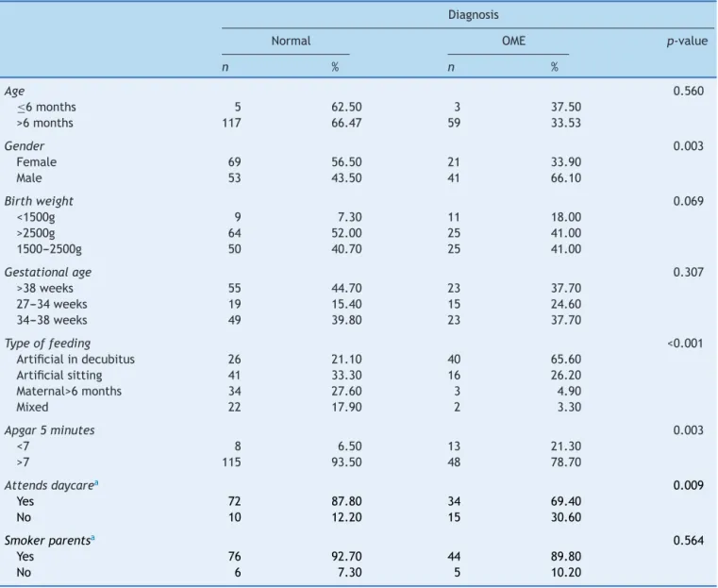This screenshot has width=718, height=588.
Task: Click the 'Apgar 5 minutes' heading
Action: tap(49, 430)
